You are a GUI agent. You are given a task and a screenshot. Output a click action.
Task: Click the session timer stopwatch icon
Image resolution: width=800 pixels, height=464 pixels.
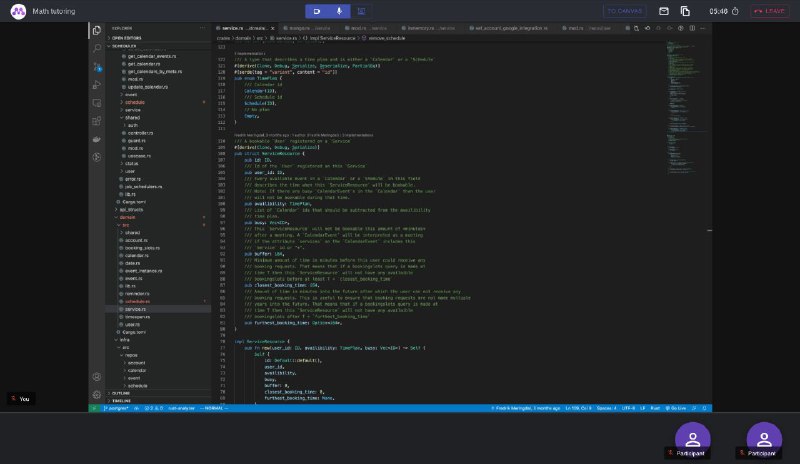coord(735,11)
